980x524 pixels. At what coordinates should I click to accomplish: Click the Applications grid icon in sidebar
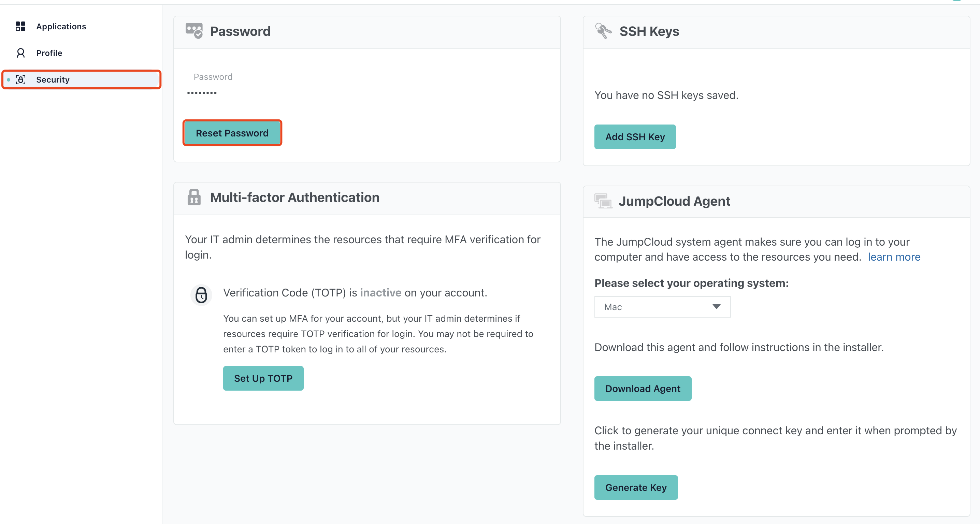[20, 26]
